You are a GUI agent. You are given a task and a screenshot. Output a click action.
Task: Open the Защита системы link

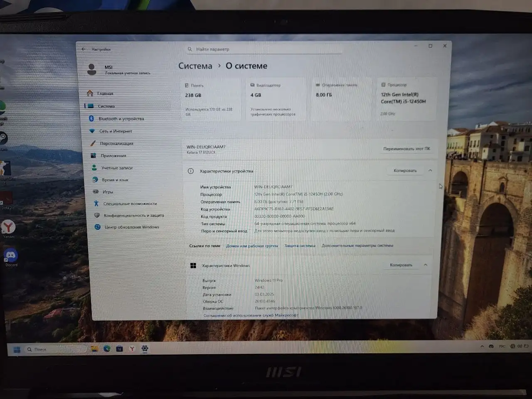(x=300, y=246)
